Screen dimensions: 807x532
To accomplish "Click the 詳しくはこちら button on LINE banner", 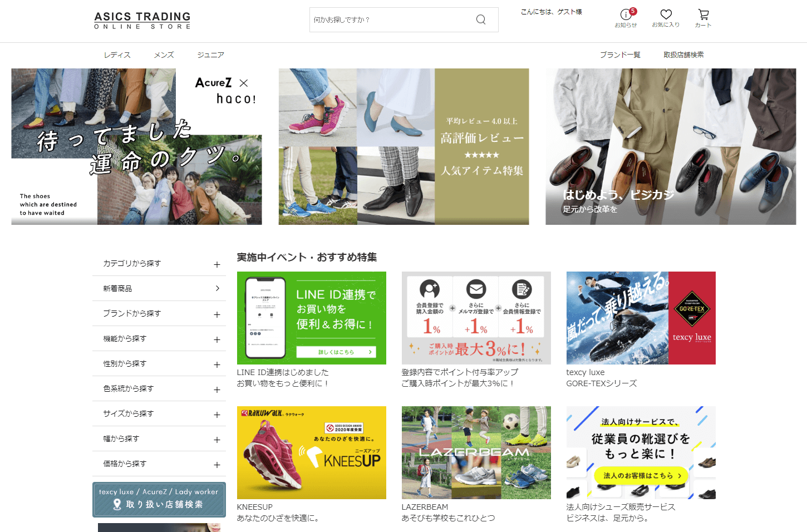I will [x=336, y=352].
